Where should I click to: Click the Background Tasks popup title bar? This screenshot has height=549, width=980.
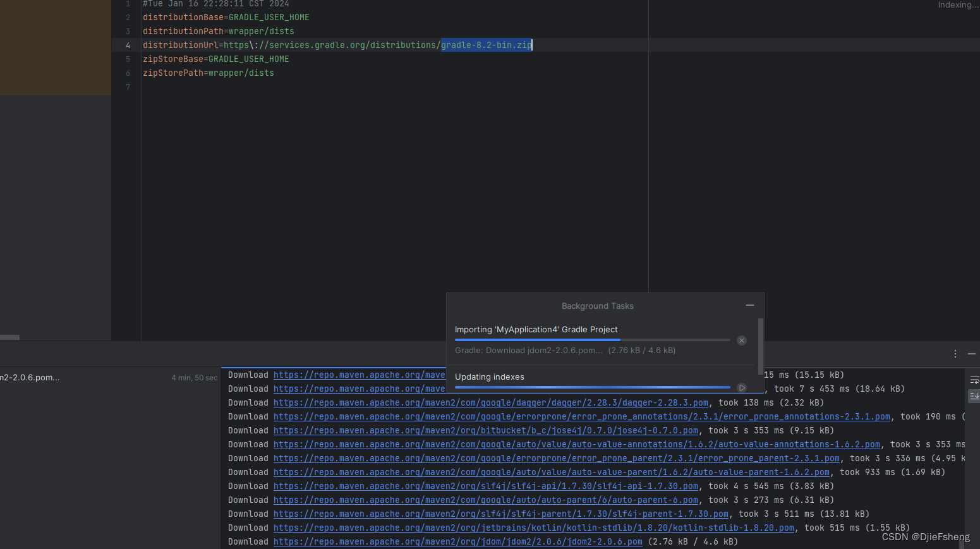click(597, 305)
